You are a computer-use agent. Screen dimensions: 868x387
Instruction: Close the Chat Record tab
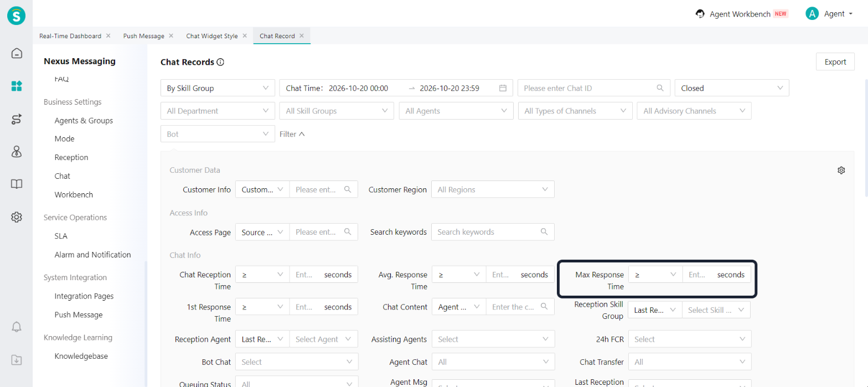(x=302, y=35)
